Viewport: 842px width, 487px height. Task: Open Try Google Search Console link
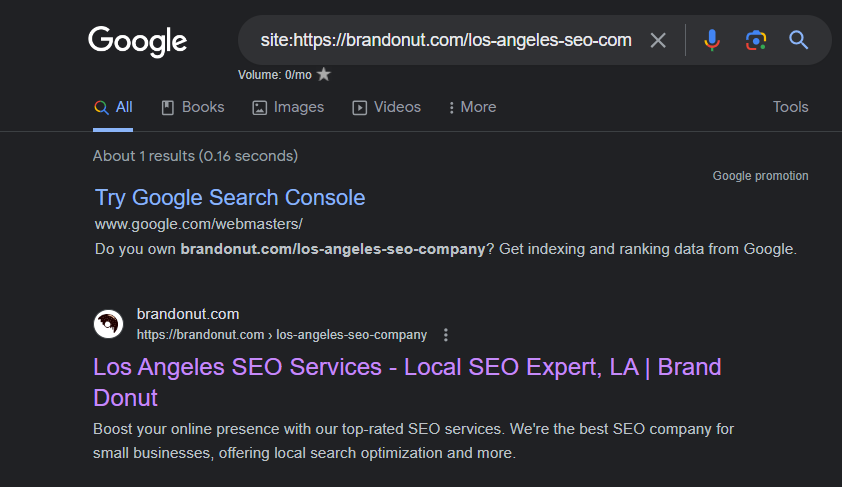[x=230, y=197]
